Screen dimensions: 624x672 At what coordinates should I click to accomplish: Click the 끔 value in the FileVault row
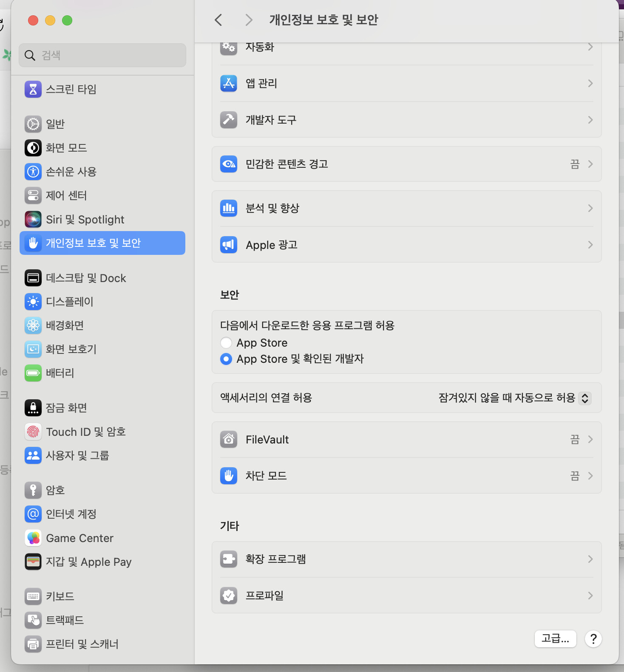[575, 439]
